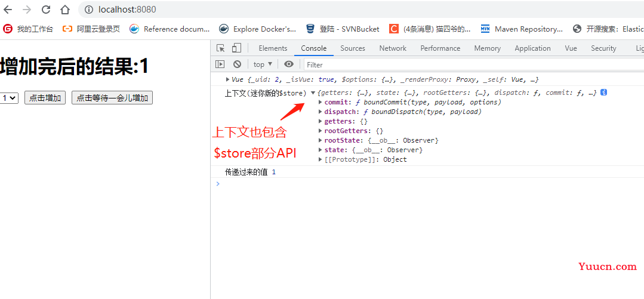Focus the address bar showing localhost:8080
This screenshot has height=299, width=644.
tap(362, 10)
